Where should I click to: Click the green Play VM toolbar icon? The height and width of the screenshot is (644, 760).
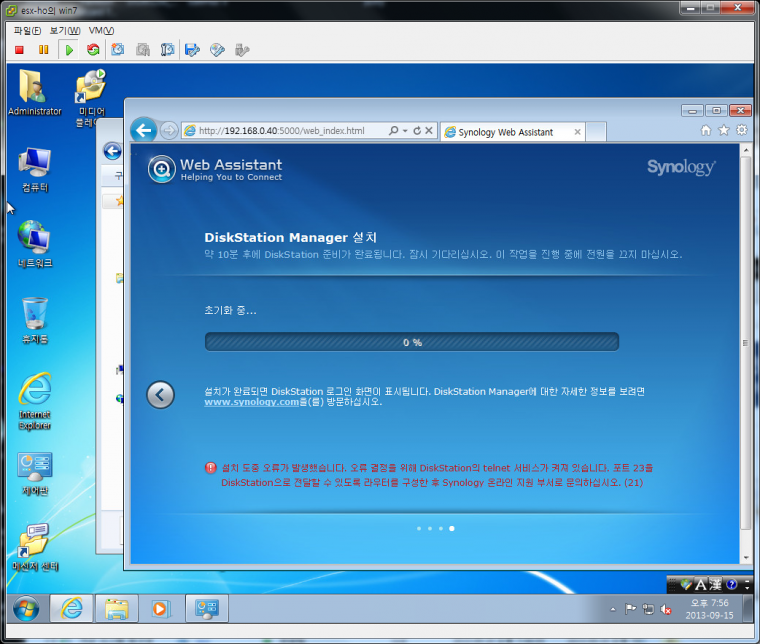69,50
